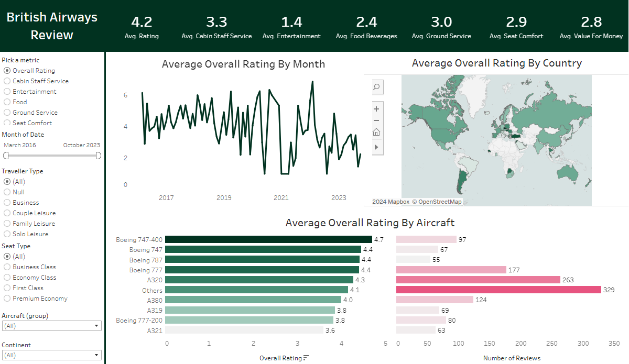This screenshot has width=629, height=364.
Task: Grab the October 2023 end slider handle
Action: [98, 156]
